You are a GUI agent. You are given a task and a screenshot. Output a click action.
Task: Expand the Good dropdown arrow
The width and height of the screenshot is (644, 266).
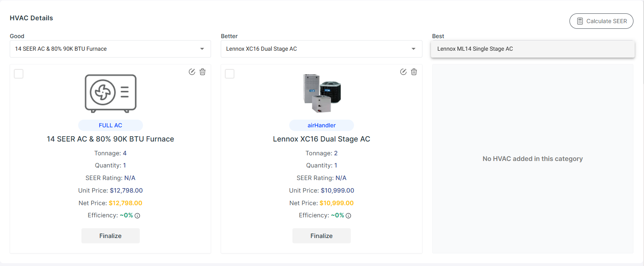click(202, 49)
